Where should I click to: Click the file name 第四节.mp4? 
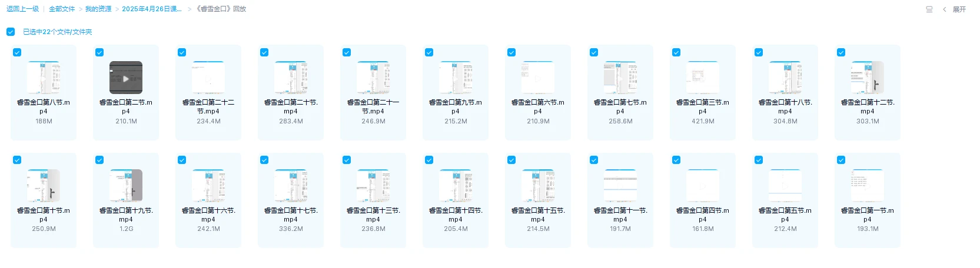coord(703,215)
